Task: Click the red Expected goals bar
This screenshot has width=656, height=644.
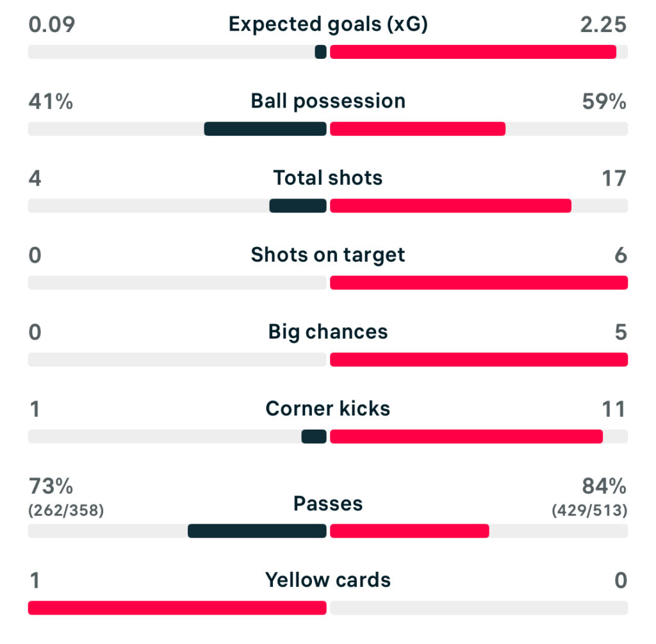Action: click(473, 52)
